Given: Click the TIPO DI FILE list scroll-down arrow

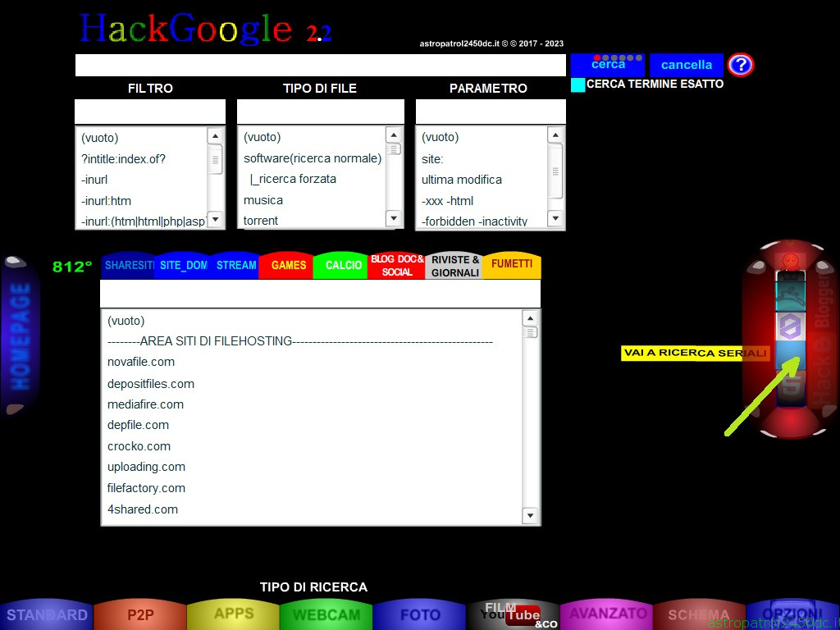Looking at the screenshot, I should pyautogui.click(x=394, y=218).
